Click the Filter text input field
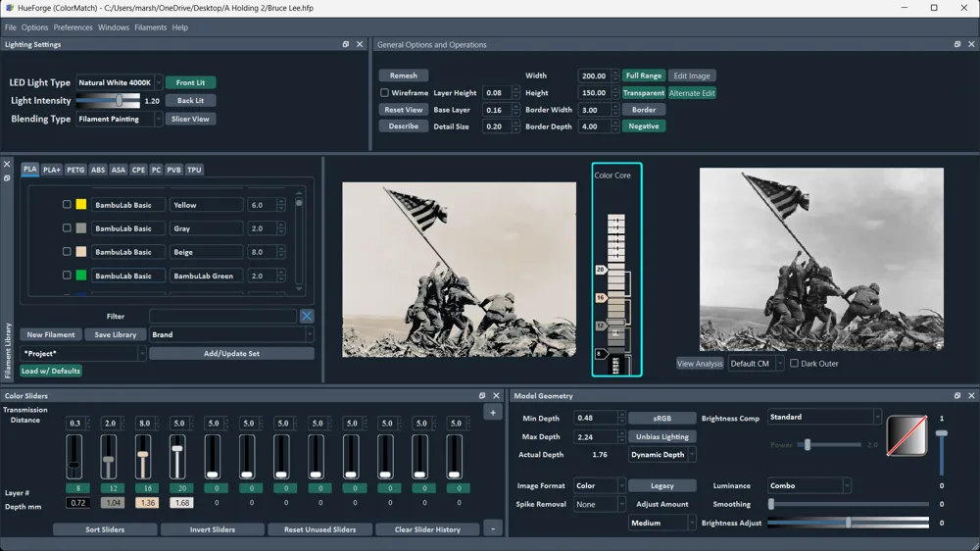 tap(222, 317)
